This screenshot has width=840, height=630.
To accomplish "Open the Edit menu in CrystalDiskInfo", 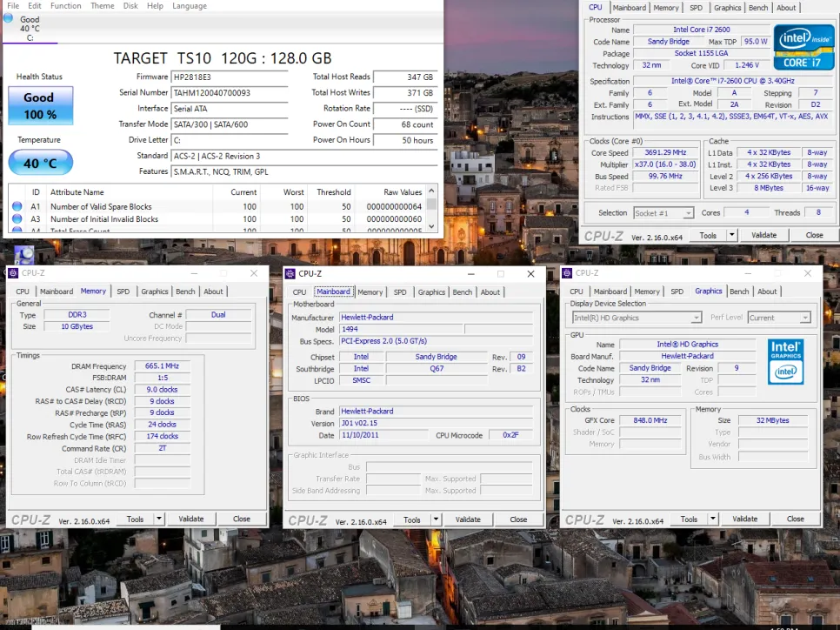I will click(x=35, y=6).
